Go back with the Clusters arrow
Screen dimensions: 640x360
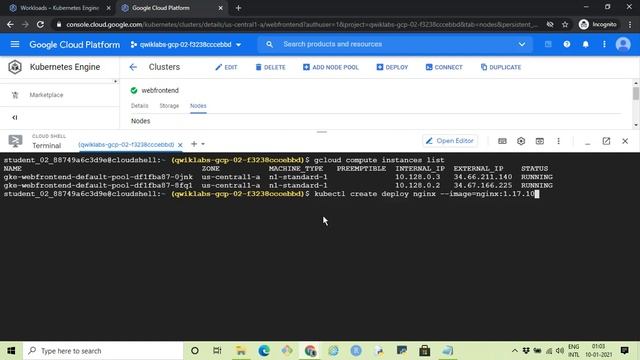(x=133, y=67)
